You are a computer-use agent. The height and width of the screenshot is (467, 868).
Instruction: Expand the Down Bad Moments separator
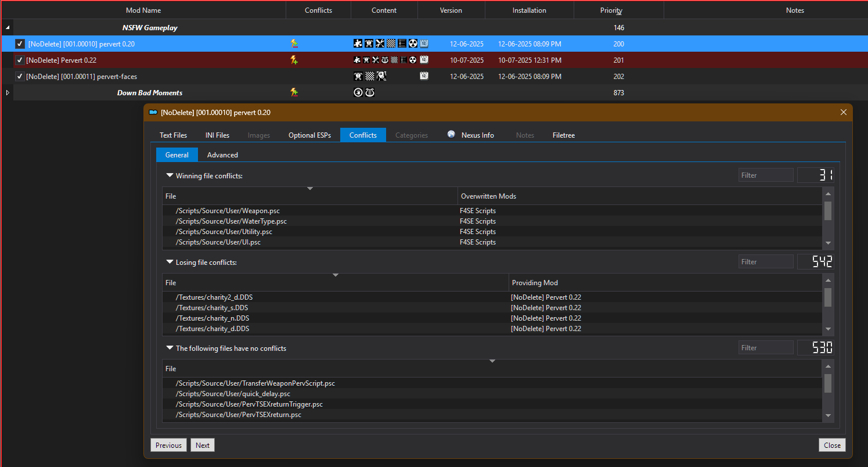click(x=8, y=92)
